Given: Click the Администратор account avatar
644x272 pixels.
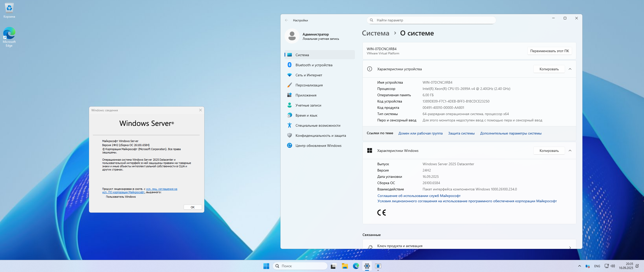Looking at the screenshot, I should 292,36.
